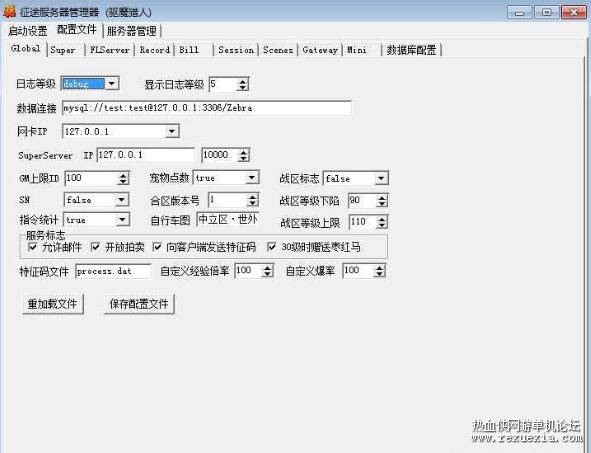Viewport: 591px width, 453px height.
Task: Increase the 合区版本号 spinner
Action: click(253, 197)
